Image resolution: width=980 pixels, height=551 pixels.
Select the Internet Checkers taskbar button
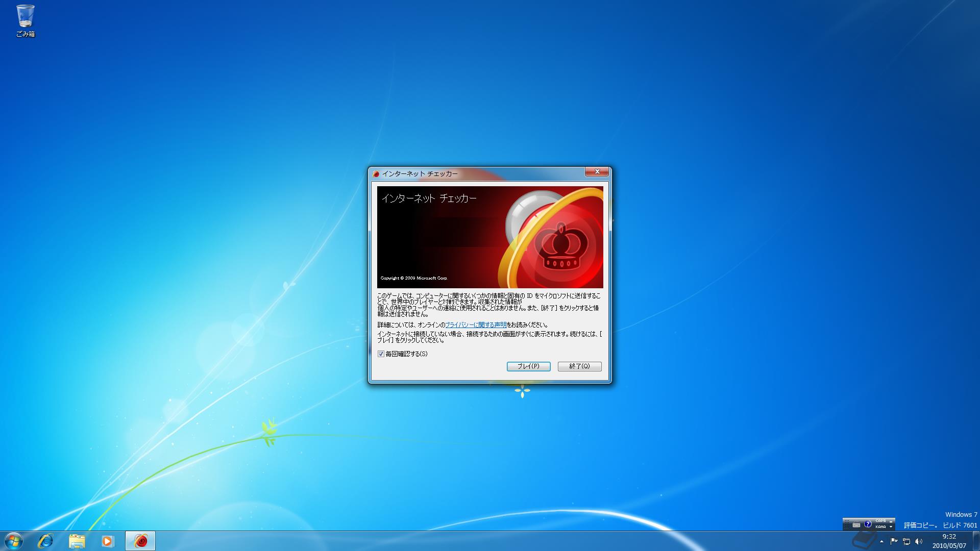140,541
